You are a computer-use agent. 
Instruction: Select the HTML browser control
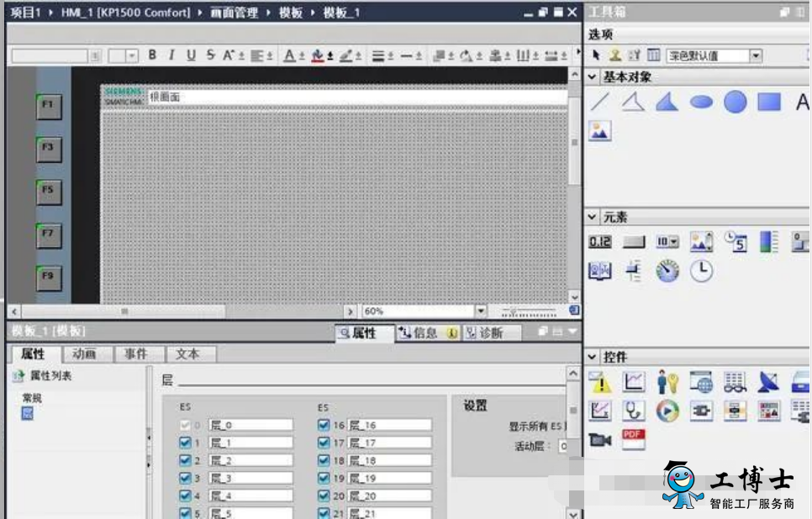click(x=701, y=382)
